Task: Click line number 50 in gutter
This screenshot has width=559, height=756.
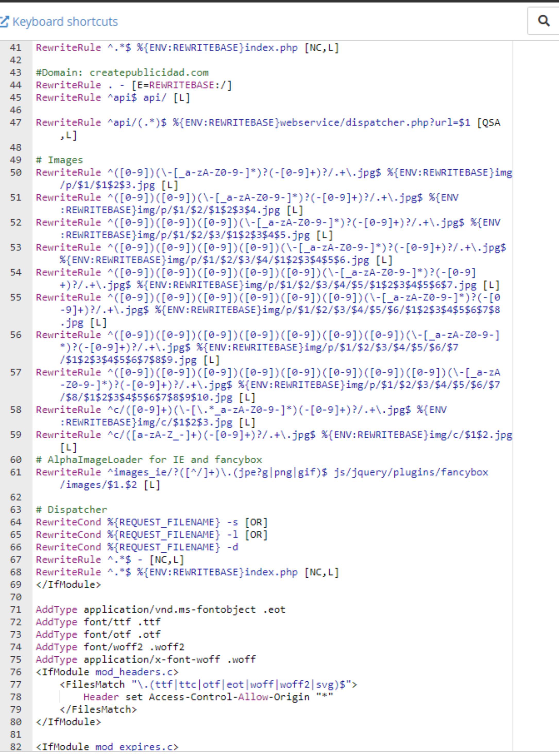Action: click(x=15, y=173)
